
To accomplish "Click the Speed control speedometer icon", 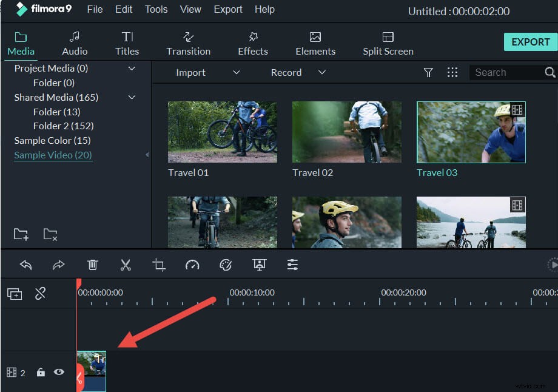I will pos(192,265).
